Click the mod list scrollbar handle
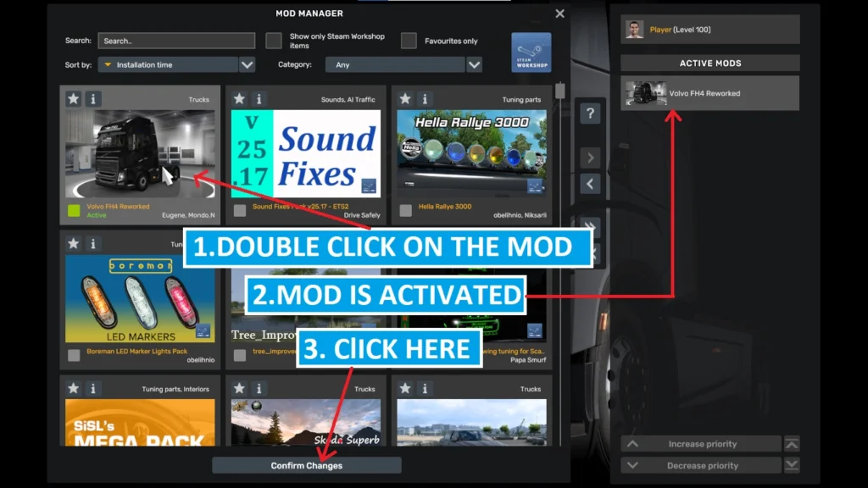This screenshot has width=868, height=488. tap(559, 91)
